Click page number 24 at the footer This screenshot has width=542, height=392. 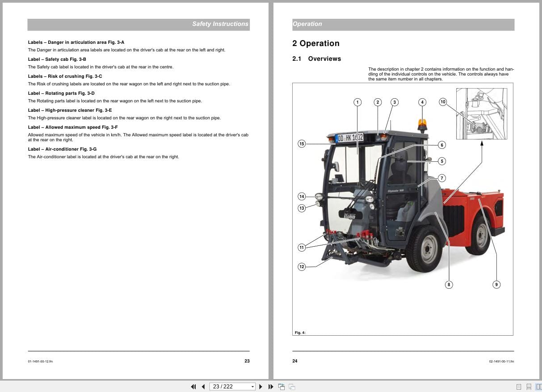click(x=295, y=361)
